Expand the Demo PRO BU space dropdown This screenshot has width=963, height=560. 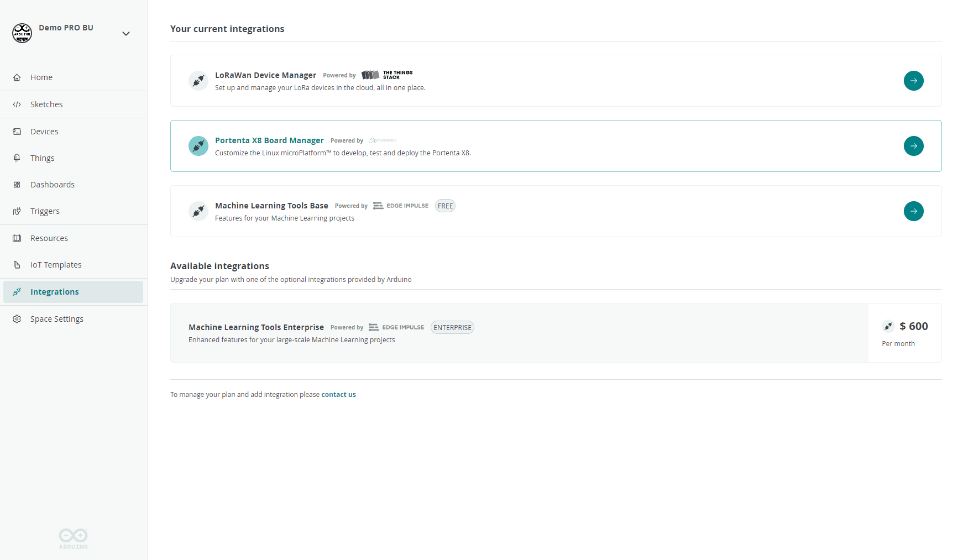pos(126,34)
